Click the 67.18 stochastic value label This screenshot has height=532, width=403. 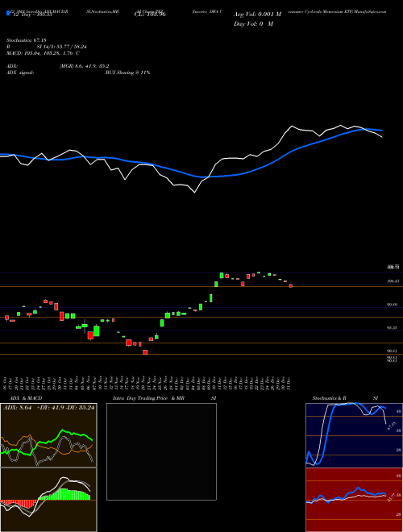(x=392, y=426)
